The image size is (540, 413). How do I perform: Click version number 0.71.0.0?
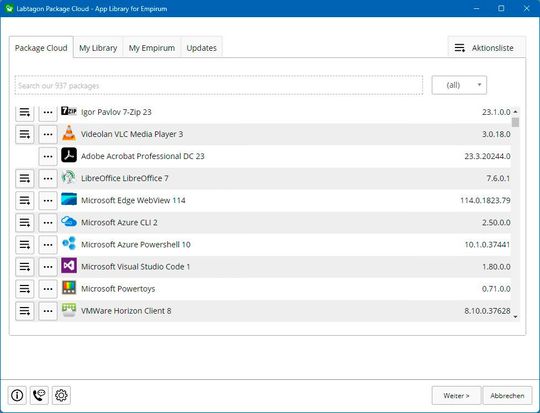(496, 289)
